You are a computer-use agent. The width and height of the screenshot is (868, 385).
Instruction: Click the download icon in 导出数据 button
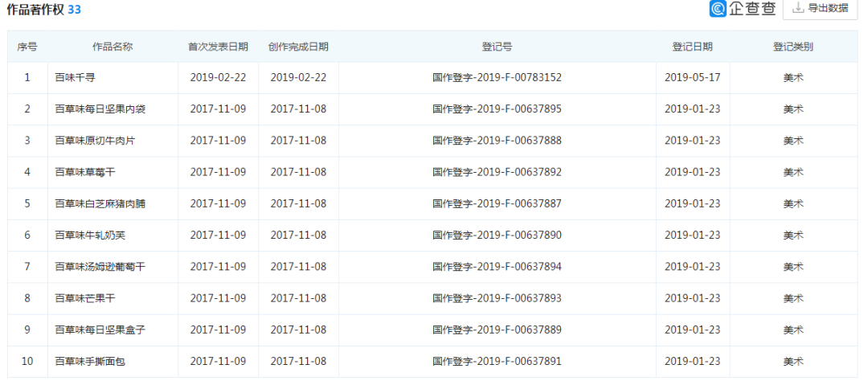click(x=798, y=8)
